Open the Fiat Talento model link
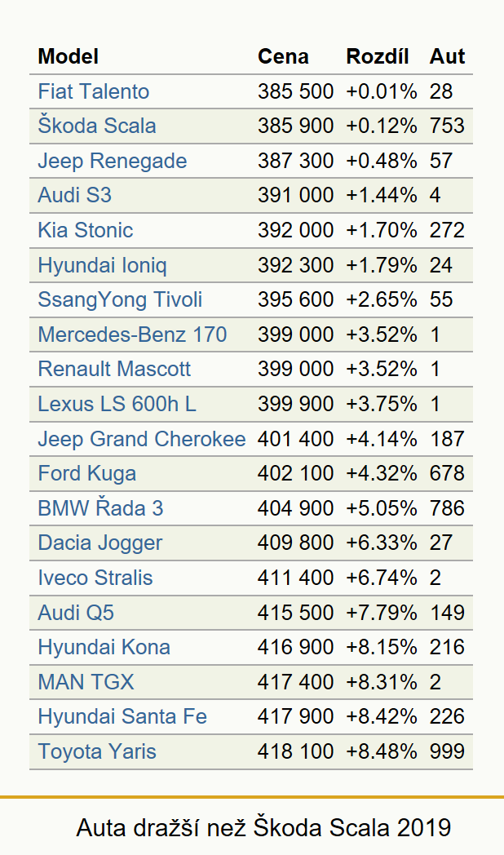Image resolution: width=504 pixels, height=855 pixels. (x=93, y=91)
